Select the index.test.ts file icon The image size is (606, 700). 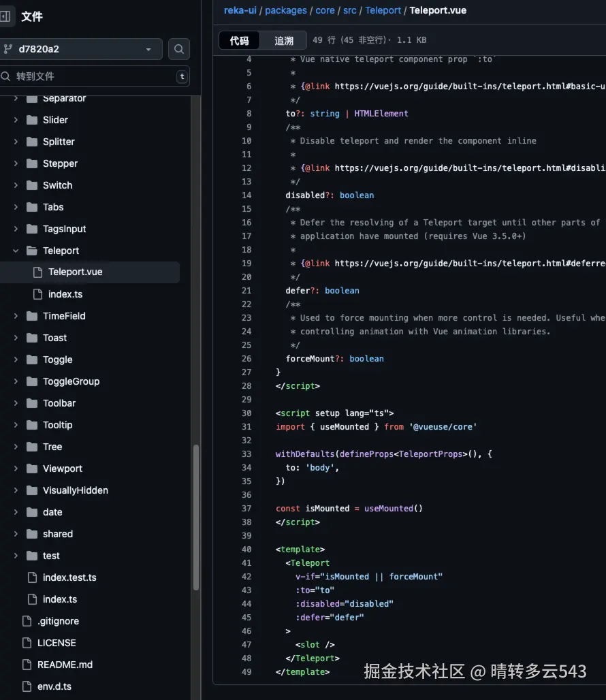(32, 577)
